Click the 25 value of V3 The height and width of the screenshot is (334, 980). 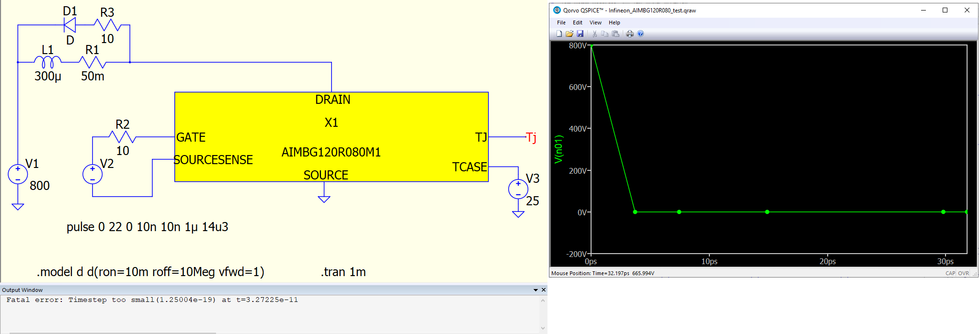(533, 201)
